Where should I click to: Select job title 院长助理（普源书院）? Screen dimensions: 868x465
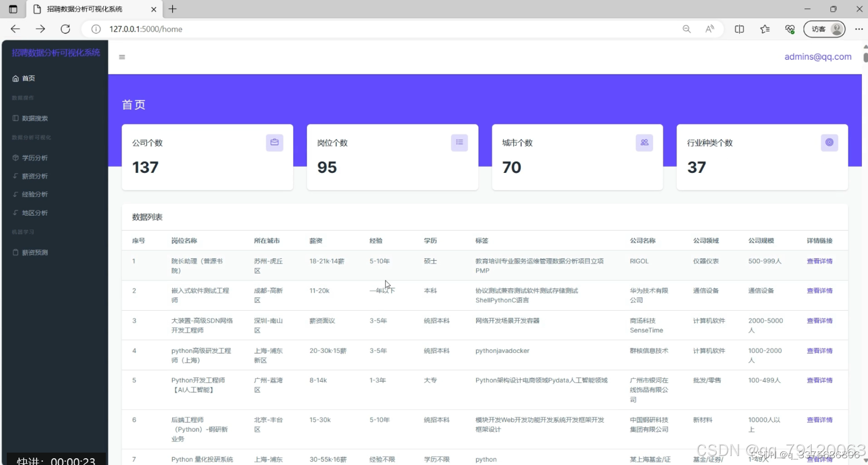197,266
